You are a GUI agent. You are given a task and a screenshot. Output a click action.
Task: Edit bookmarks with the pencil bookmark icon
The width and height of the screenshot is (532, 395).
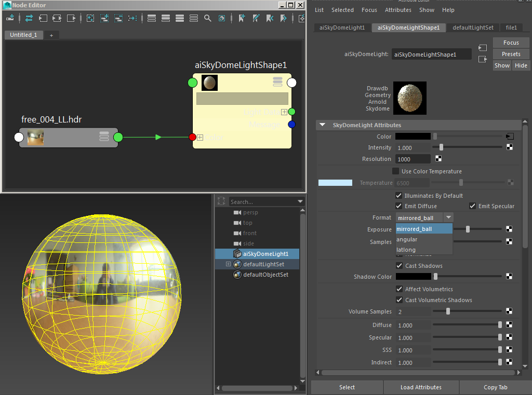(256, 18)
